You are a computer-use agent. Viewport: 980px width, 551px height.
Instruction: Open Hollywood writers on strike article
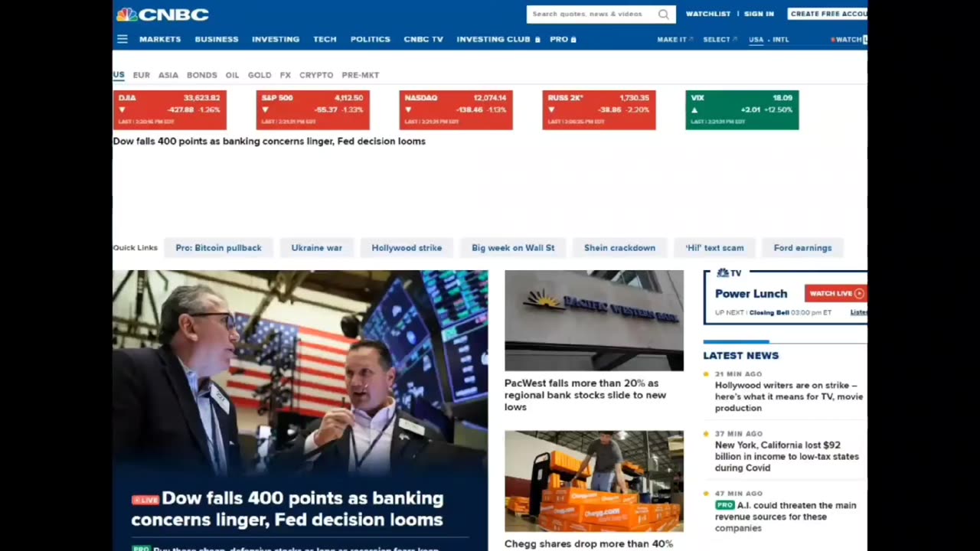(x=789, y=396)
